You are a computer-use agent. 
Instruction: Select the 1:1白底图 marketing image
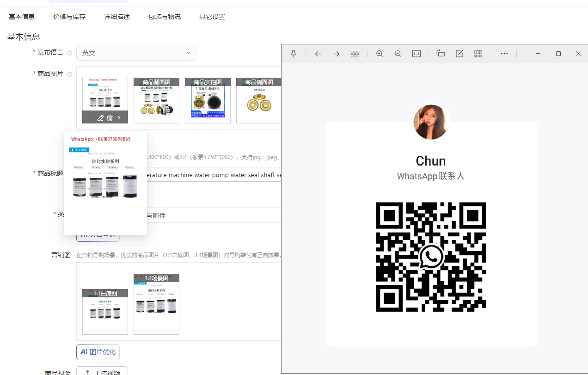(x=105, y=312)
